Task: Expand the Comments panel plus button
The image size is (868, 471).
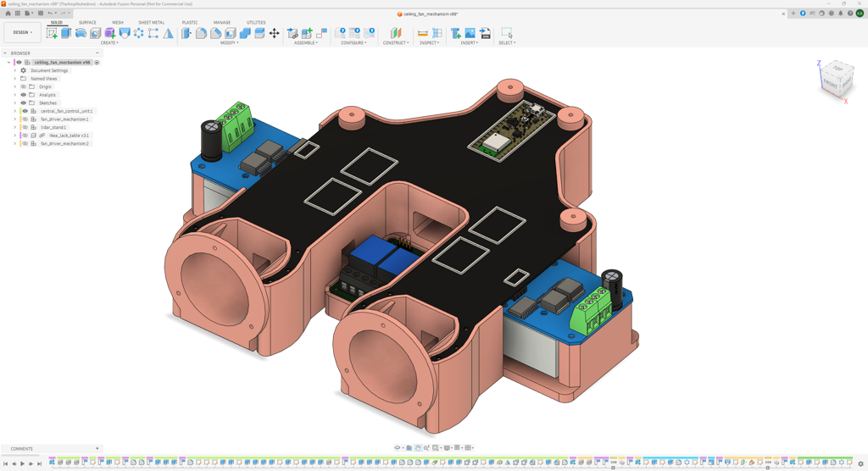Action: tap(97, 449)
